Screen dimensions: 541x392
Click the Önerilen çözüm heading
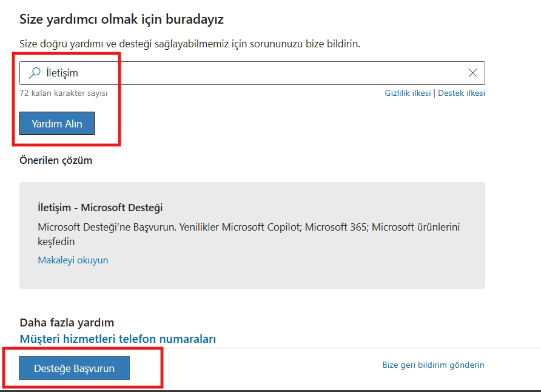point(56,160)
